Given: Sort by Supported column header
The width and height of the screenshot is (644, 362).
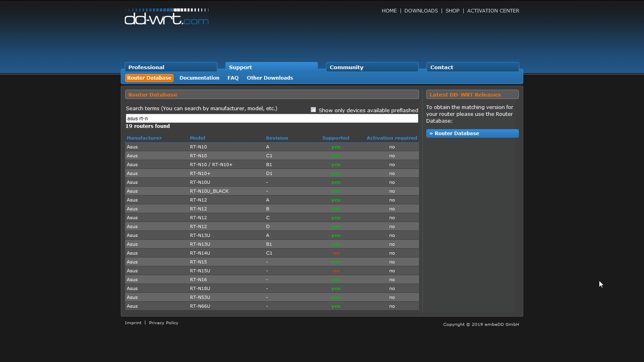Looking at the screenshot, I should tap(336, 138).
